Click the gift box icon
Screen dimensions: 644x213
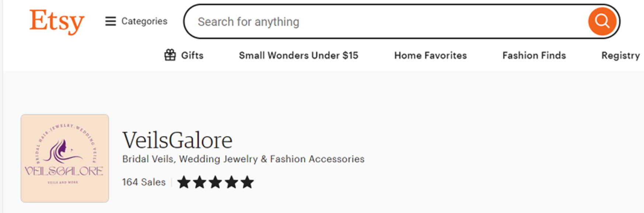click(x=170, y=55)
